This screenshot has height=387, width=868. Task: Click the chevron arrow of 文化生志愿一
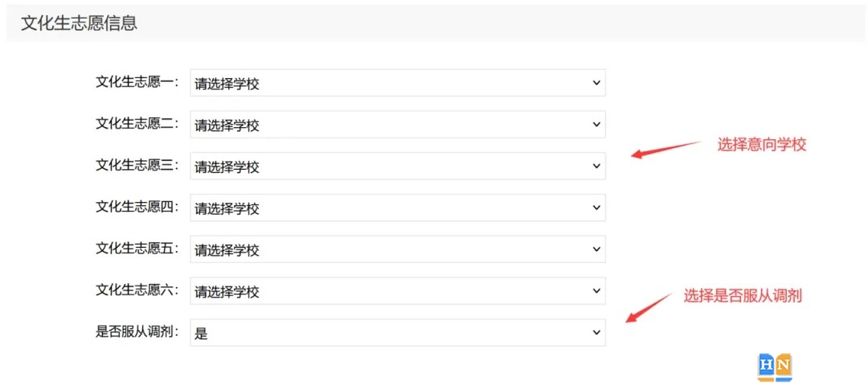(x=596, y=83)
